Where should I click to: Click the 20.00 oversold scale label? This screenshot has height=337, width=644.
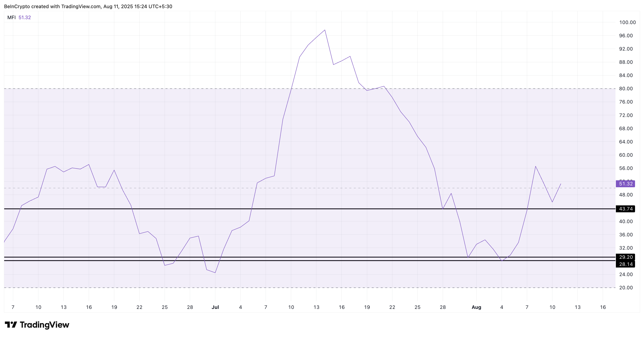(626, 287)
